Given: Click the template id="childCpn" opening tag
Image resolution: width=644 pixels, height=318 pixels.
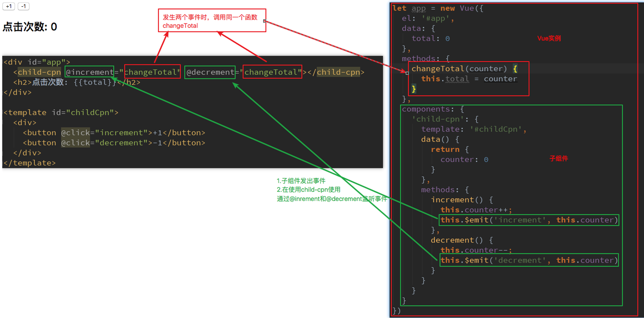Looking at the screenshot, I should (x=61, y=112).
